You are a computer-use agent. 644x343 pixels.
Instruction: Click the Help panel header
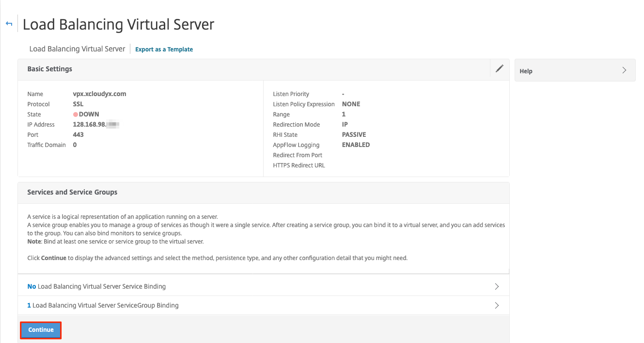526,71
